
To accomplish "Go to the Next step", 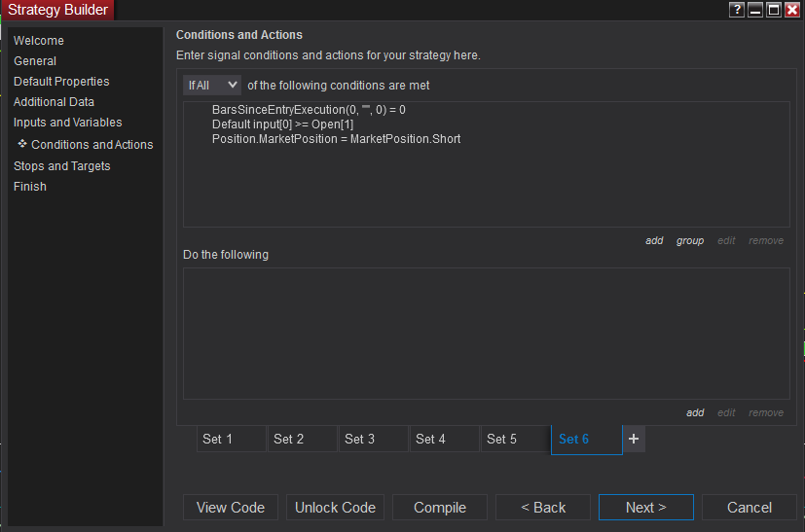I will pyautogui.click(x=645, y=507).
